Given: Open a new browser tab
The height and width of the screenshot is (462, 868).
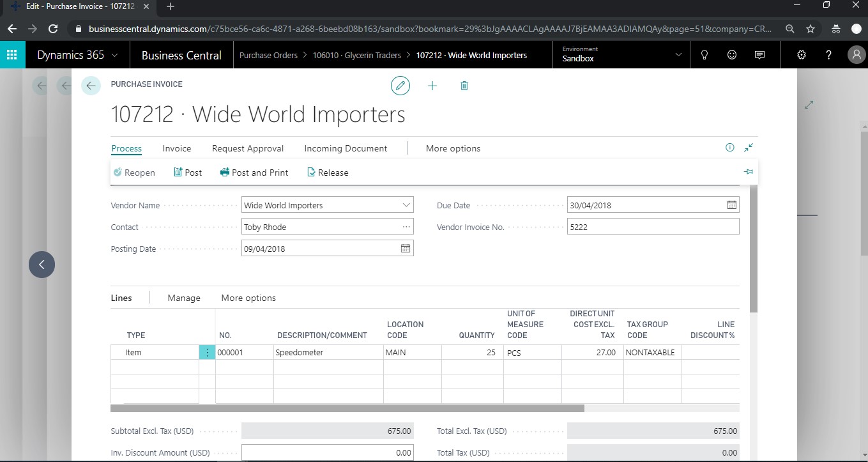Looking at the screenshot, I should pos(170,7).
